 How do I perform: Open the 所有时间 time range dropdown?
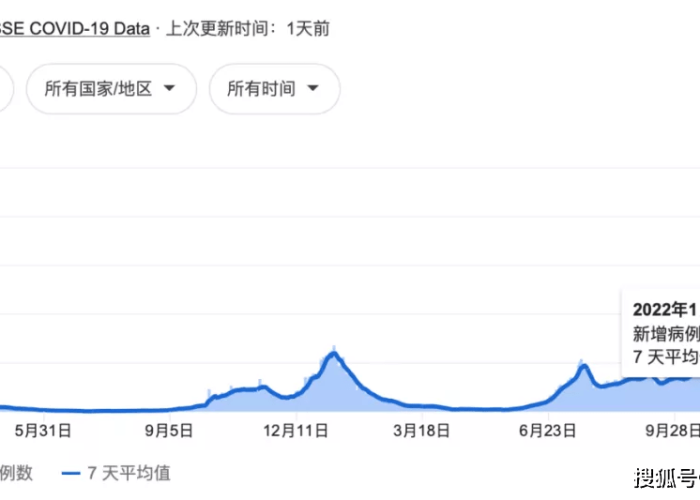click(275, 89)
